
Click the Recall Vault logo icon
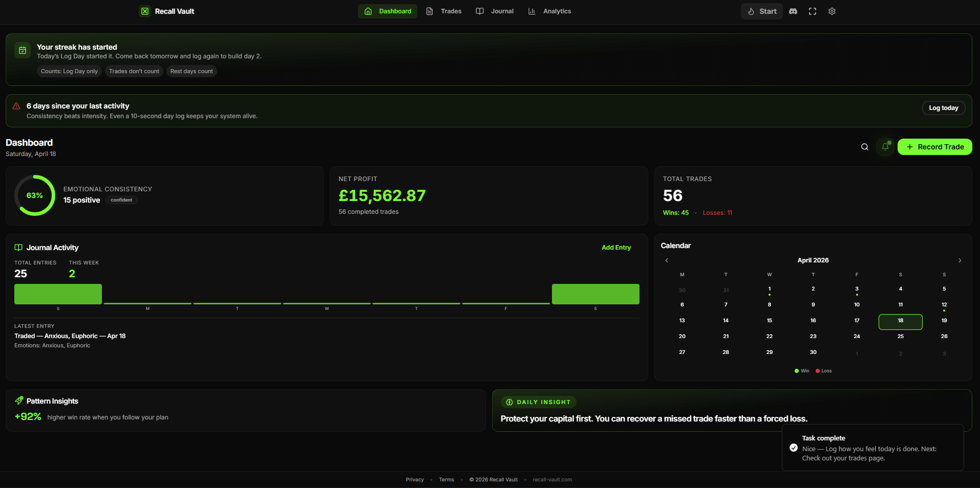coord(145,11)
